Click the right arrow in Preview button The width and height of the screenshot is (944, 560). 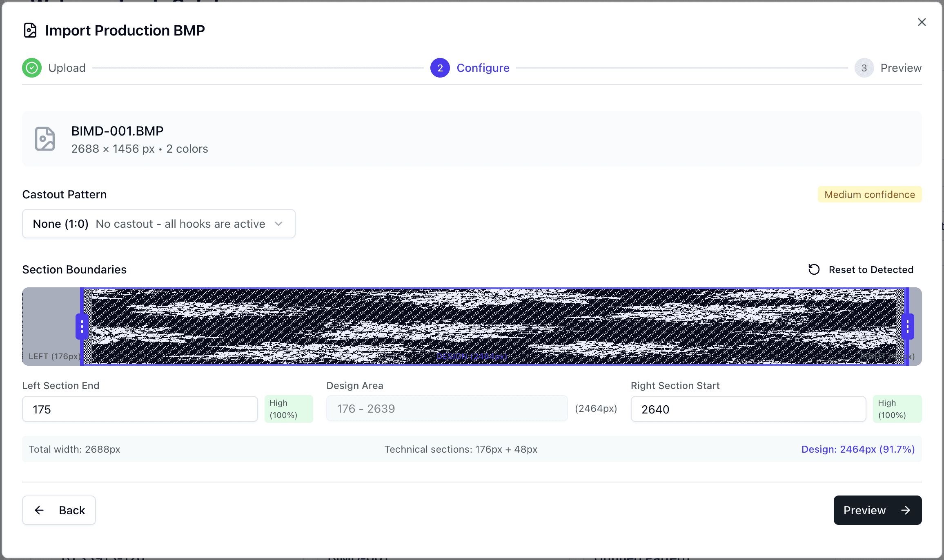[906, 510]
